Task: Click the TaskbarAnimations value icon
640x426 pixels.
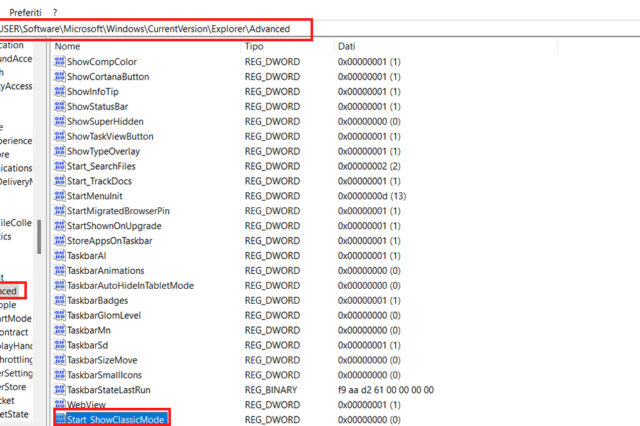Action: (60, 270)
